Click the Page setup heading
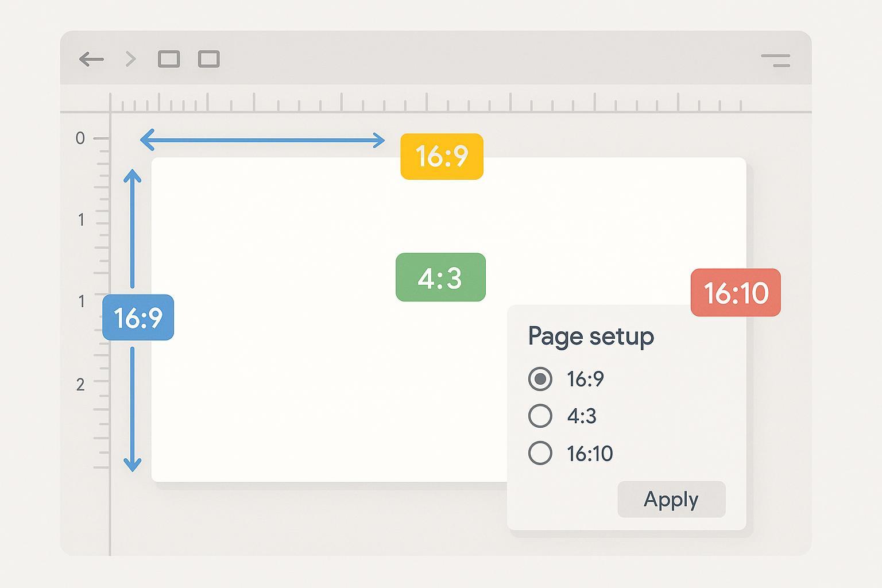 click(591, 336)
